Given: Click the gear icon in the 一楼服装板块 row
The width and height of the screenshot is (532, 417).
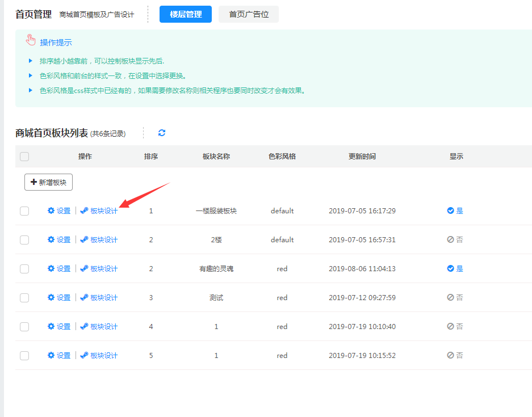Looking at the screenshot, I should click(x=51, y=210).
